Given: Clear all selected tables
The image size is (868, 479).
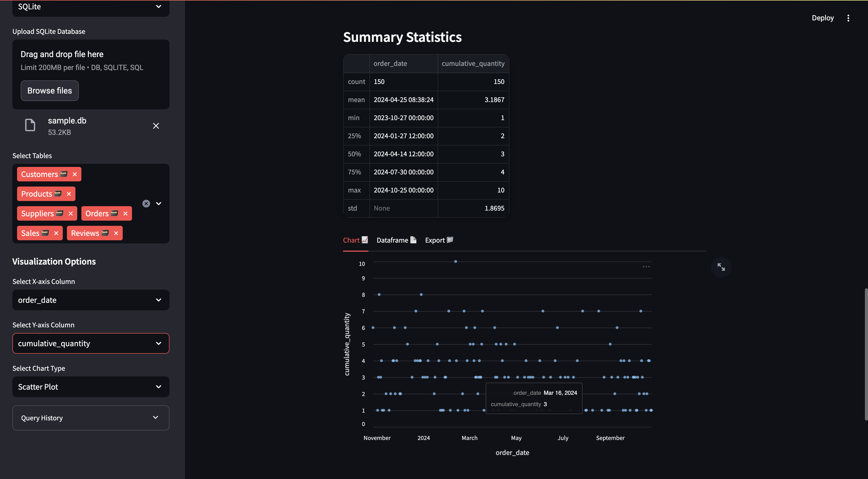Looking at the screenshot, I should point(146,204).
